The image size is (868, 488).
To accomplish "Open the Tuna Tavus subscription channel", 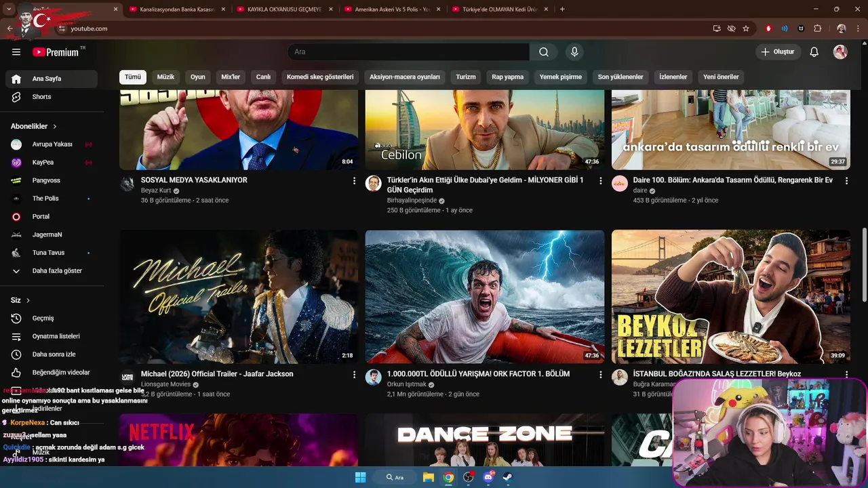I will pos(52,253).
